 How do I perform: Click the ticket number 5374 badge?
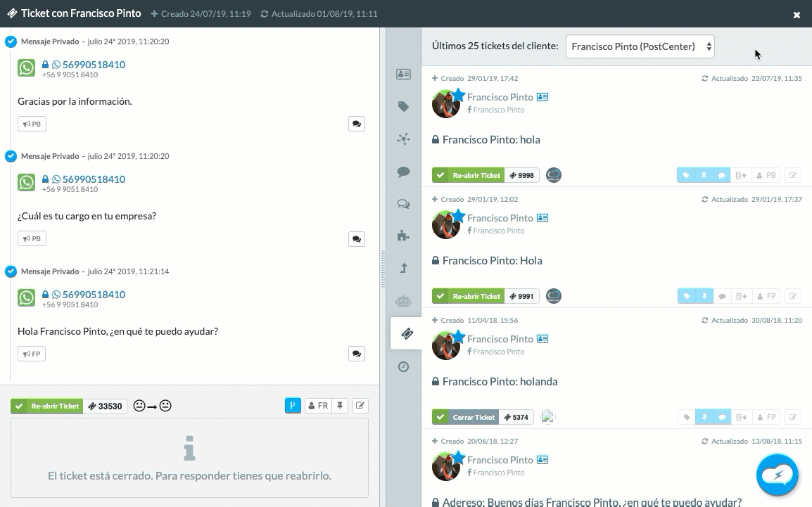pos(516,417)
